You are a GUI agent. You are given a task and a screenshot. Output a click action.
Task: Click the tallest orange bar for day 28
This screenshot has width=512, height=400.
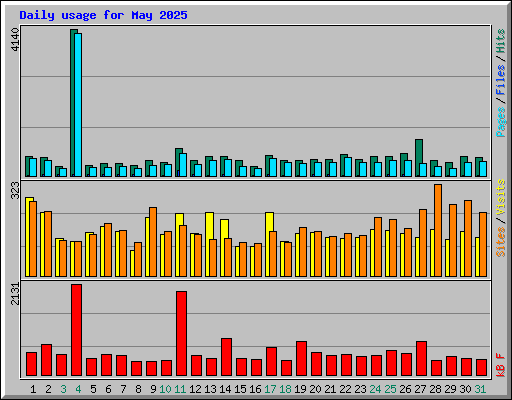pyautogui.click(x=438, y=230)
